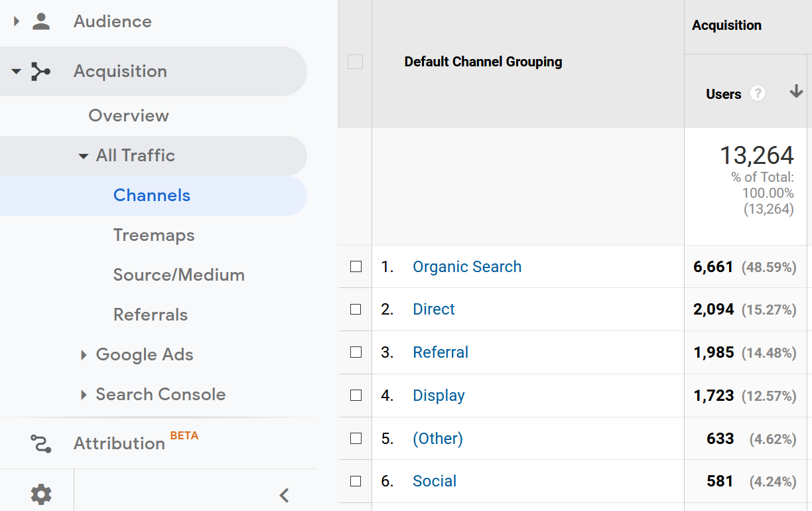Click the total 13,264 users figure
The width and height of the screenshot is (812, 511).
pyautogui.click(x=757, y=155)
